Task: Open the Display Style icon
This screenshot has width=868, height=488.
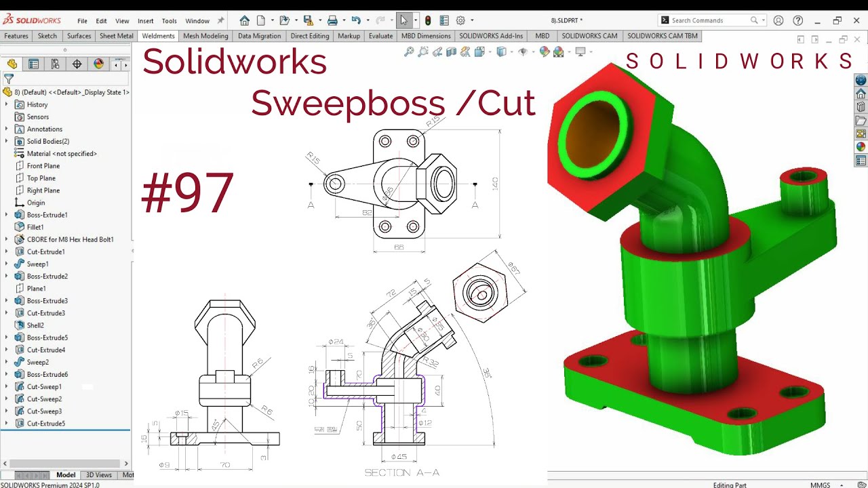Action: [x=501, y=52]
